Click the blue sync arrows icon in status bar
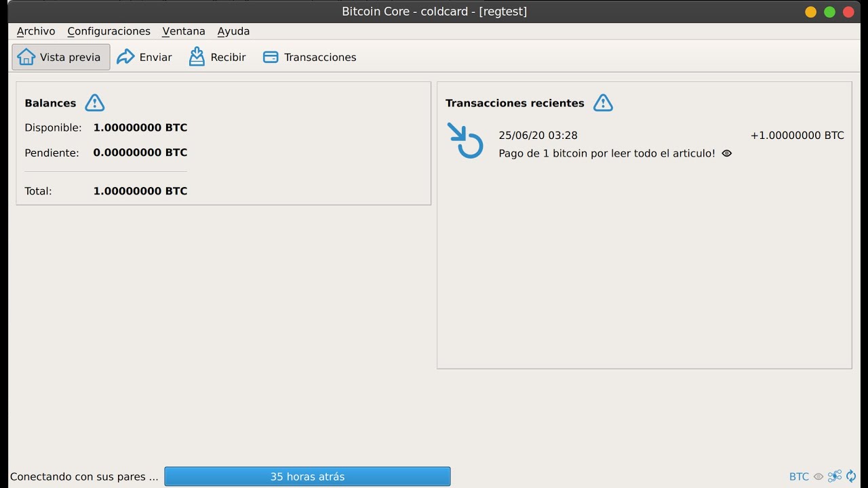This screenshot has height=488, width=868. click(851, 476)
